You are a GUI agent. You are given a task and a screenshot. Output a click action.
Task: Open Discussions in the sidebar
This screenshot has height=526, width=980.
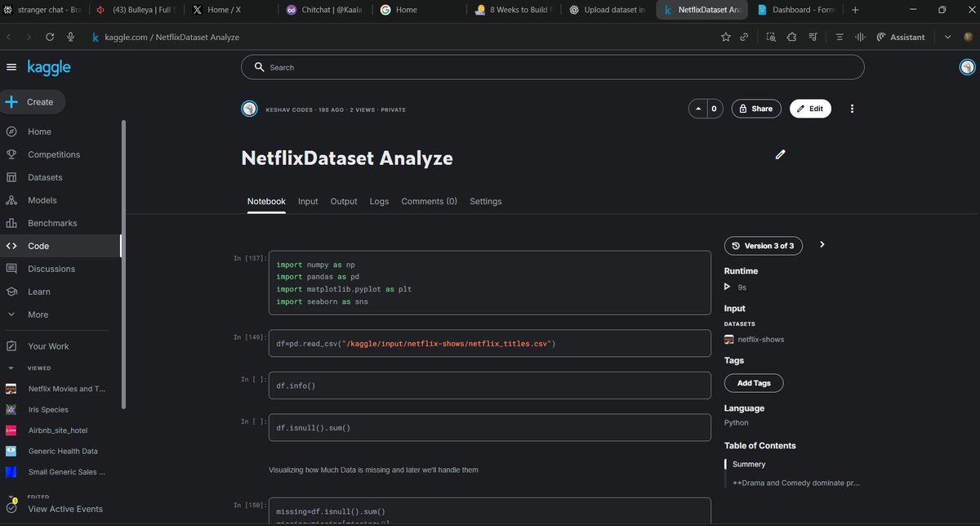51,269
